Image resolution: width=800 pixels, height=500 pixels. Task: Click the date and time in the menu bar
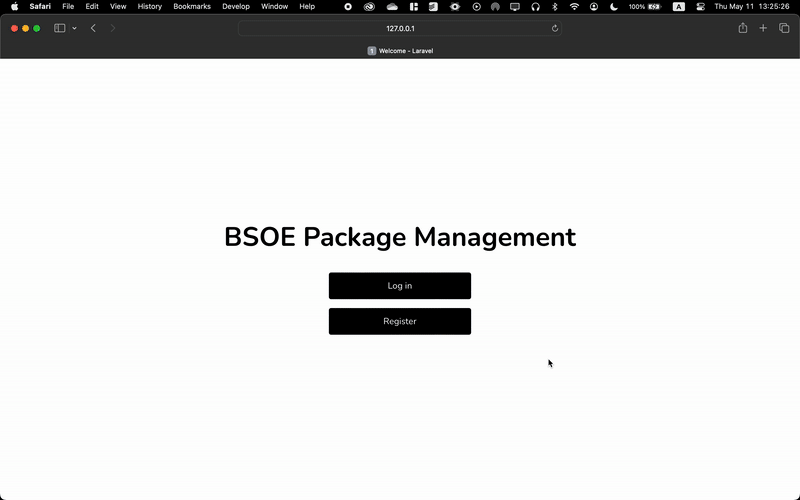[x=752, y=7]
